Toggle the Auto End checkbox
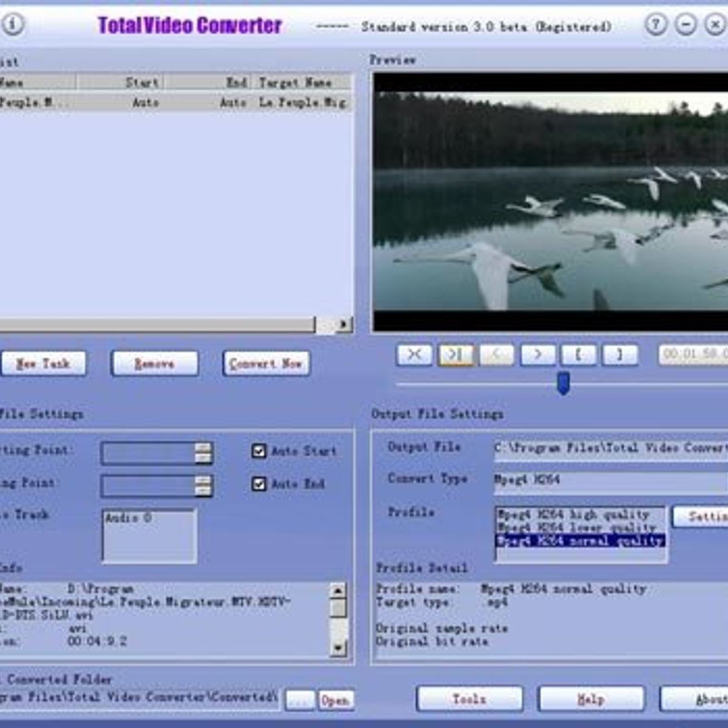728x728 pixels. [x=259, y=484]
